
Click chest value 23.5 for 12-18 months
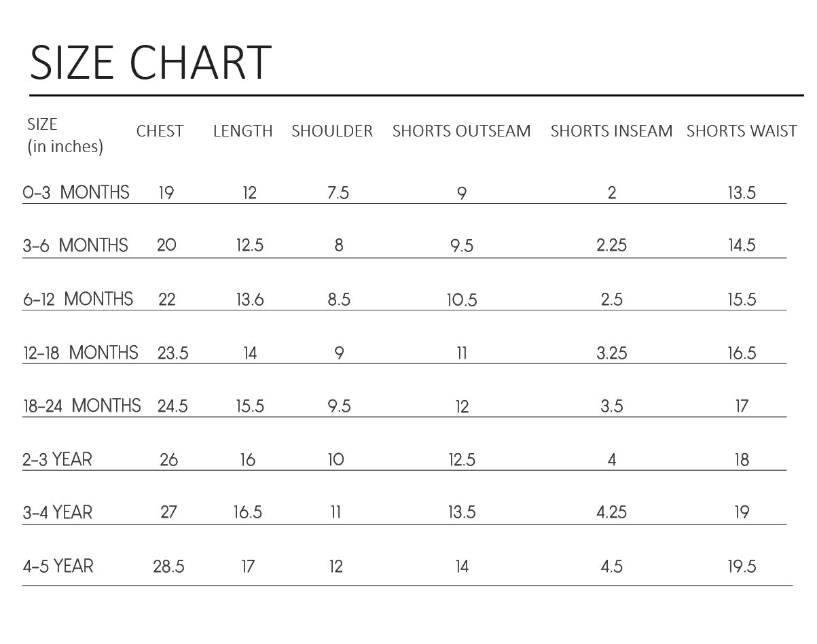pos(173,353)
